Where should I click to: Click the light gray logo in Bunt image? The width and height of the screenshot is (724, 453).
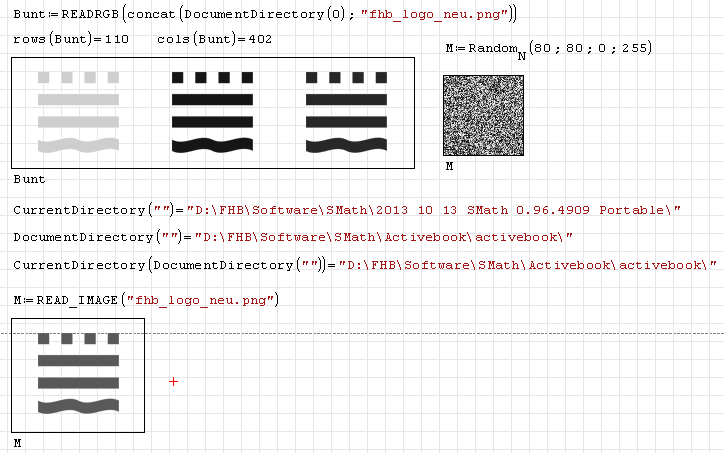[78, 111]
